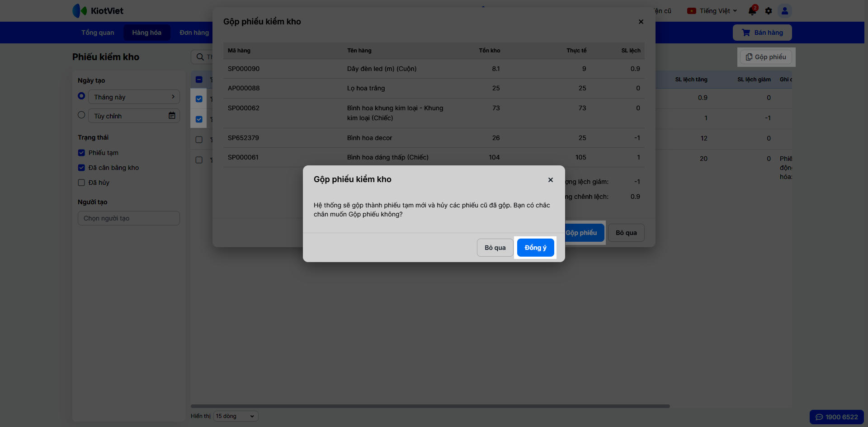Click the Chọn người tạo input field
Viewport: 868px width, 427px height.
click(x=129, y=218)
